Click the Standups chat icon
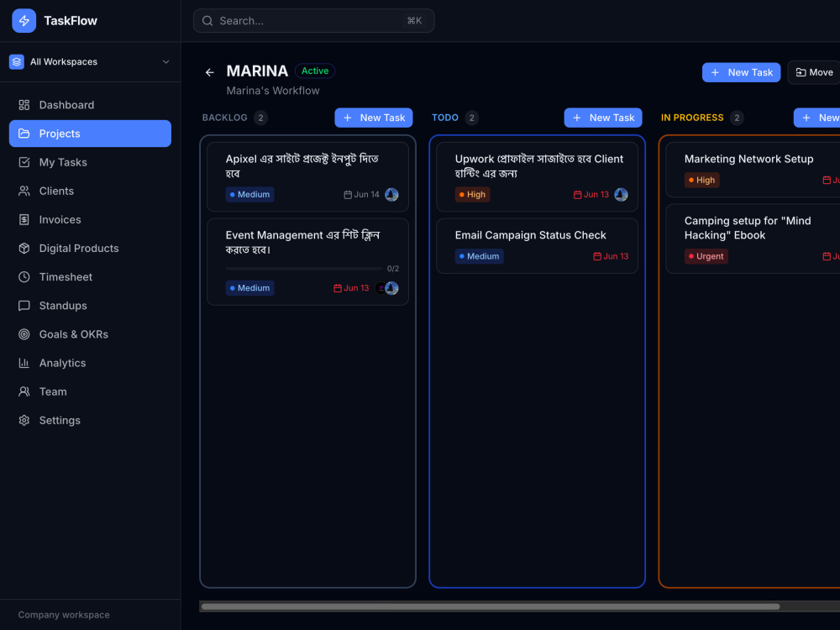This screenshot has height=630, width=840. tap(24, 306)
